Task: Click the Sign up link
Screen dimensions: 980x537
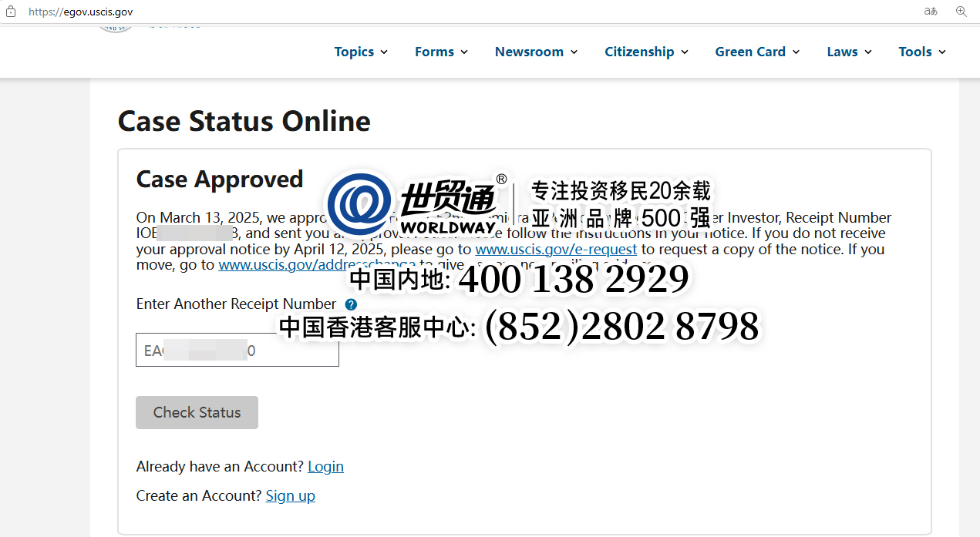Action: click(x=290, y=496)
